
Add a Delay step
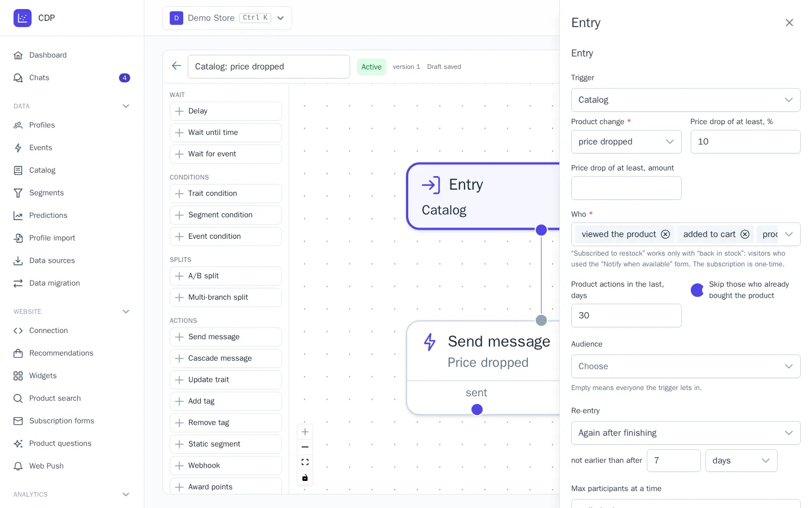226,111
